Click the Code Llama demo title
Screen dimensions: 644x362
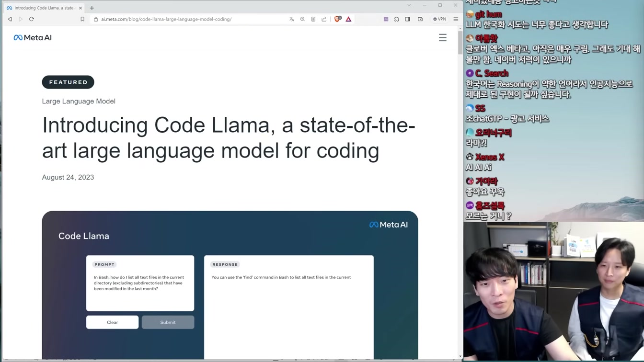84,236
